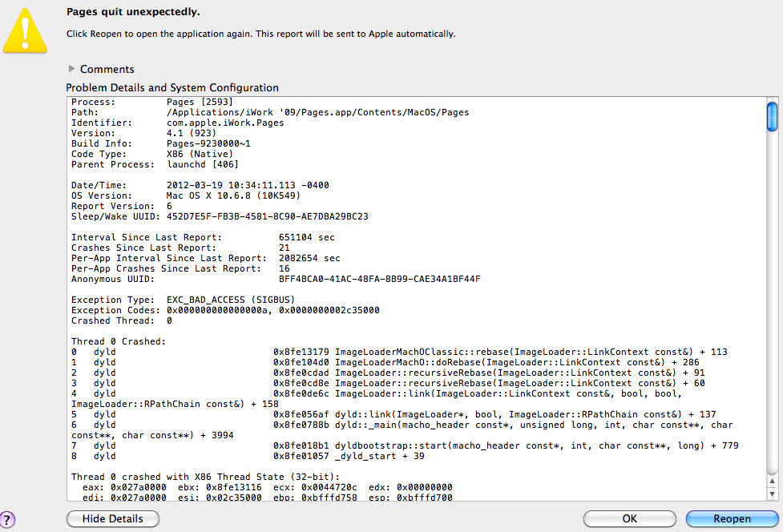Click the yellow warning triangle icon
Screen dimensions: 783x532
coord(25,30)
